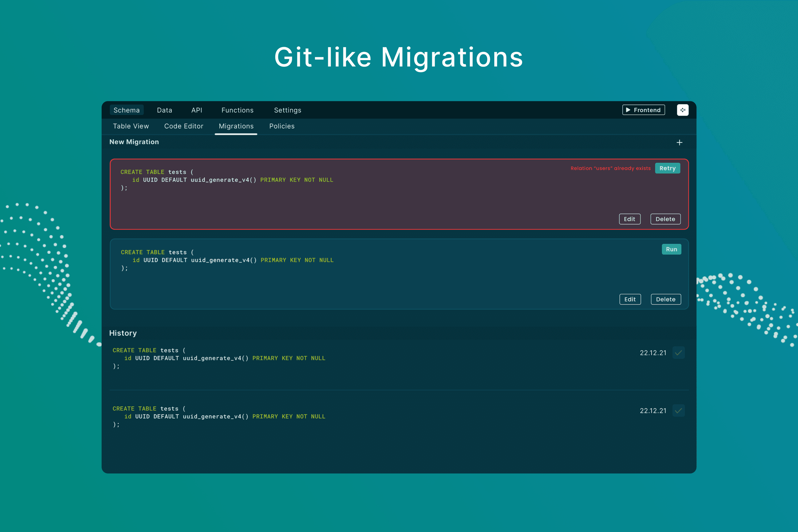Click the Edit button on pending migration
Viewport: 798px width, 532px height.
tap(629, 299)
